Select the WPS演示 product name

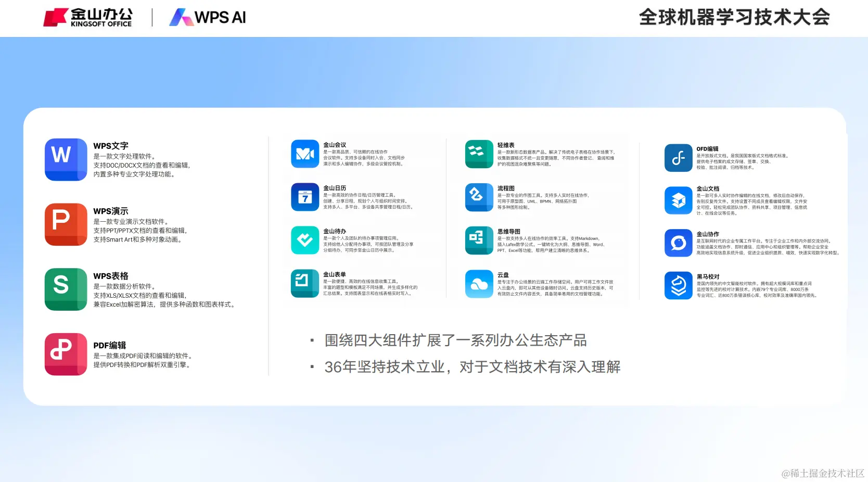tap(111, 211)
